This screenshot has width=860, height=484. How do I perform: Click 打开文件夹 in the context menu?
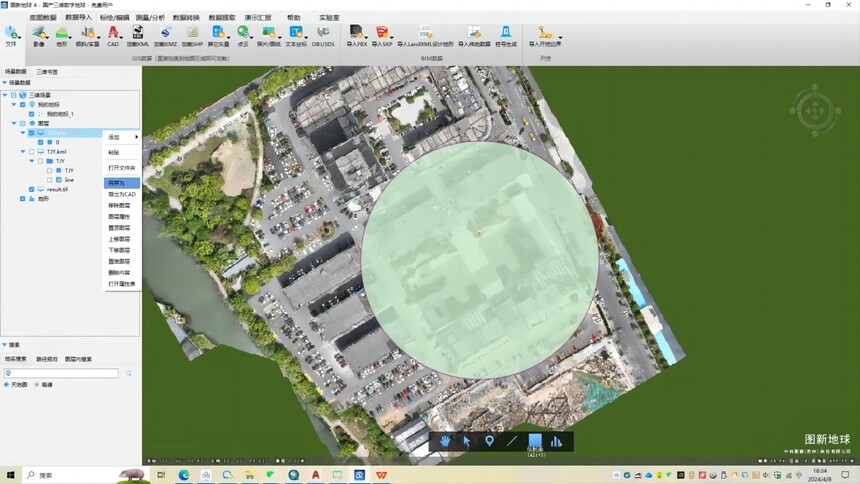[x=122, y=168]
